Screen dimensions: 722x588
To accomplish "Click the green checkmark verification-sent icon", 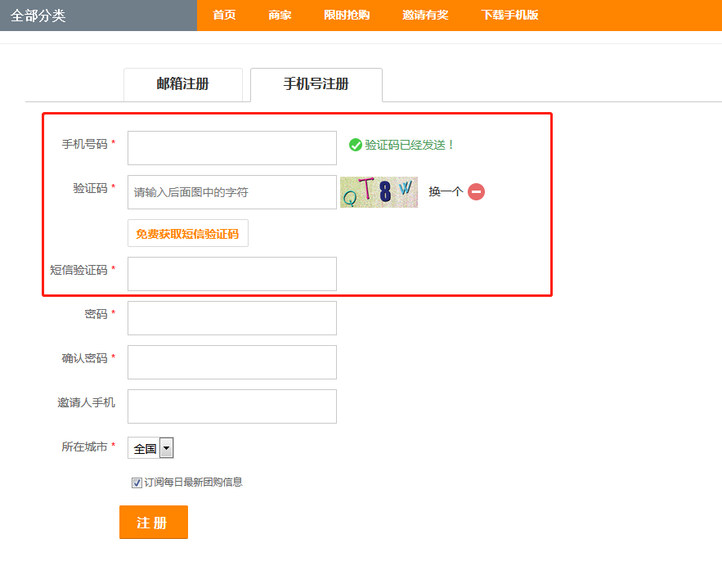I will [x=356, y=145].
